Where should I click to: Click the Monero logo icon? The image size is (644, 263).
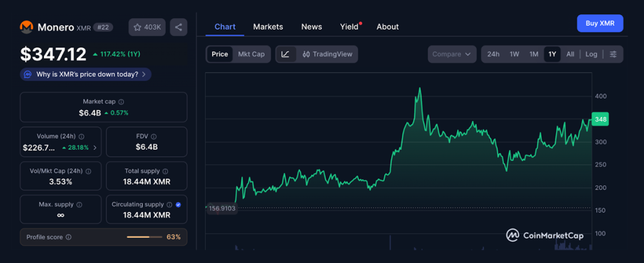tap(26, 27)
